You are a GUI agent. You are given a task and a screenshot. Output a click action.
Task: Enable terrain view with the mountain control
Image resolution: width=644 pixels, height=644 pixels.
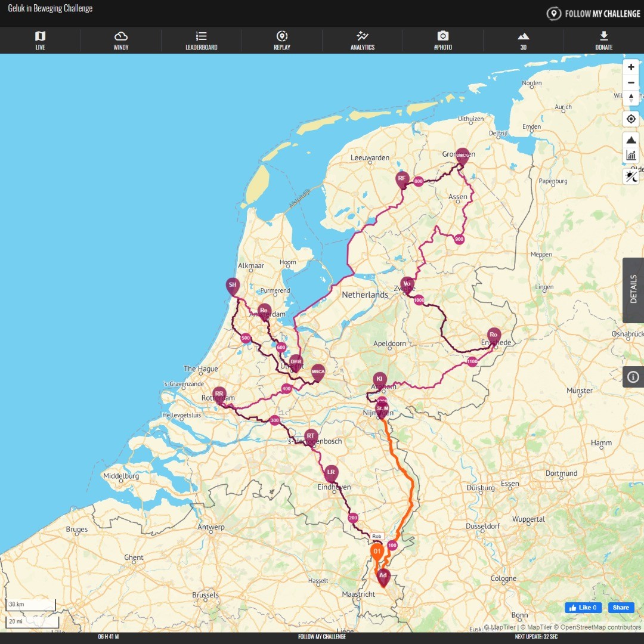click(x=631, y=138)
